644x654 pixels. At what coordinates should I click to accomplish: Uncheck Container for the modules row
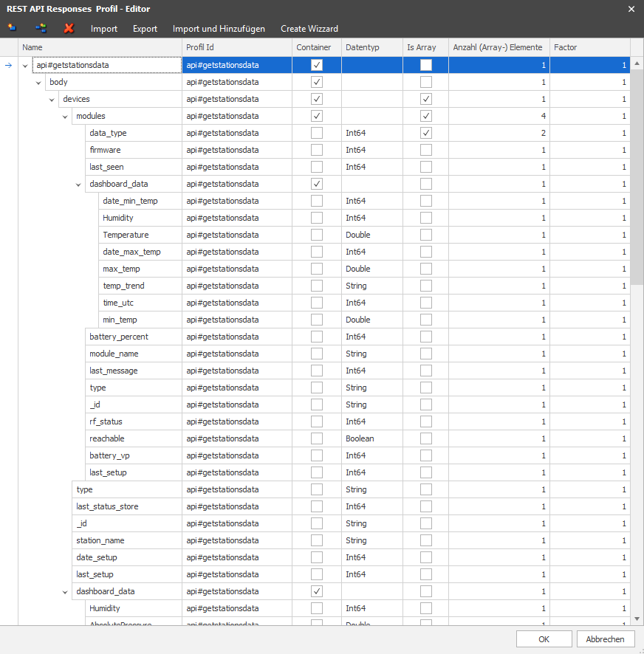(317, 116)
